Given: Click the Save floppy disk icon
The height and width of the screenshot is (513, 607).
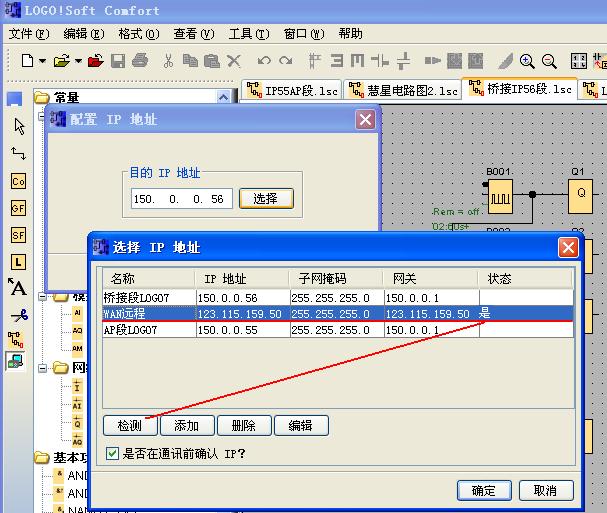Looking at the screenshot, I should pos(118,61).
